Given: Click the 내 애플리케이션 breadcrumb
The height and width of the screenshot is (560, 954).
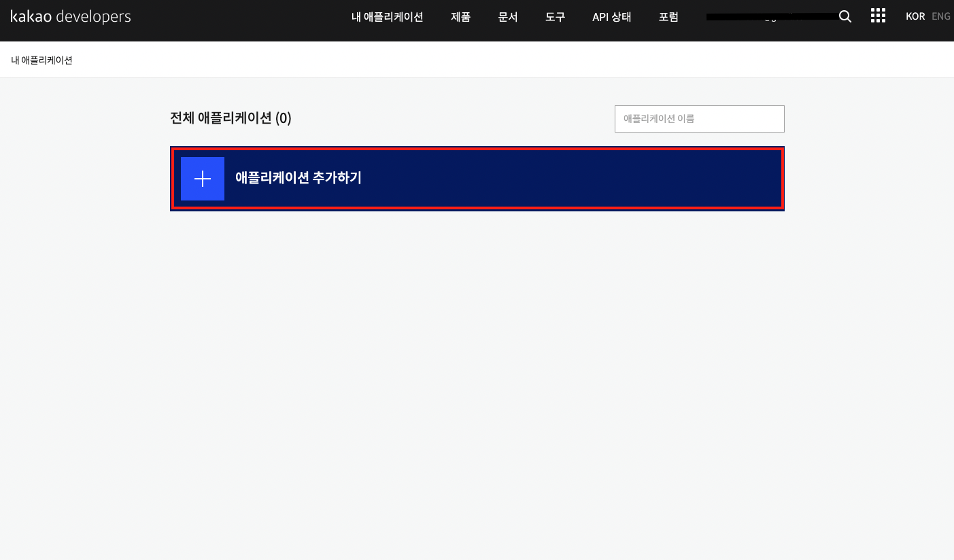Looking at the screenshot, I should pos(41,60).
